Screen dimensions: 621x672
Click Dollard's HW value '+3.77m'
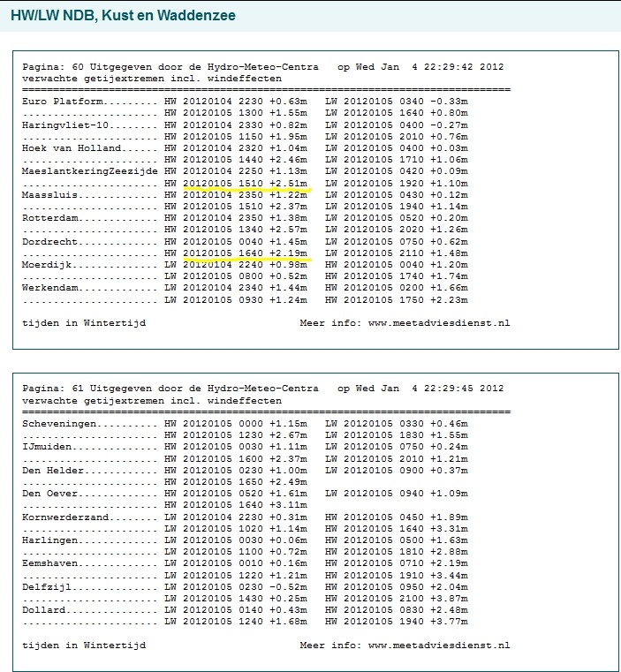[x=449, y=622]
